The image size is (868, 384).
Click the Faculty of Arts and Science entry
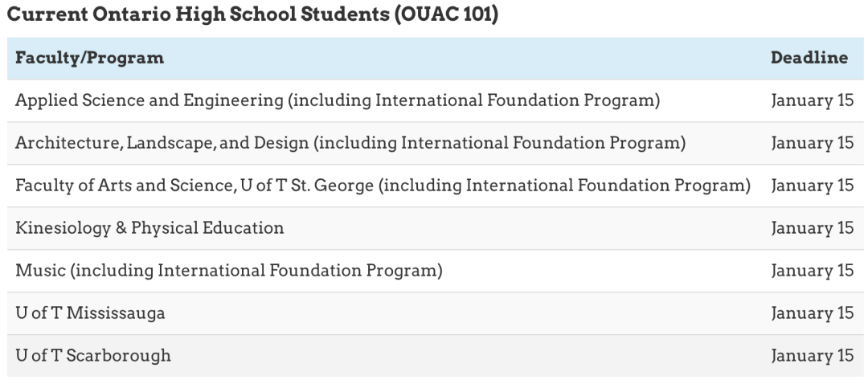125,186
